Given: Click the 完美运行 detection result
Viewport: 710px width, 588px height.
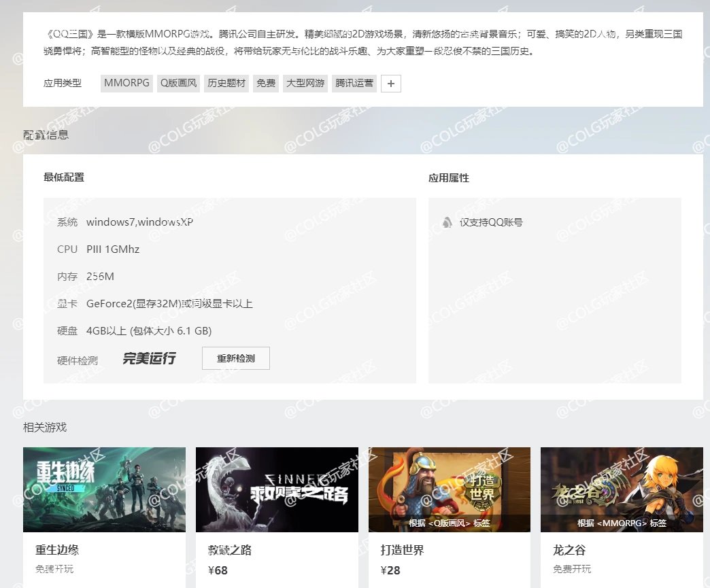Looking at the screenshot, I should [x=149, y=358].
